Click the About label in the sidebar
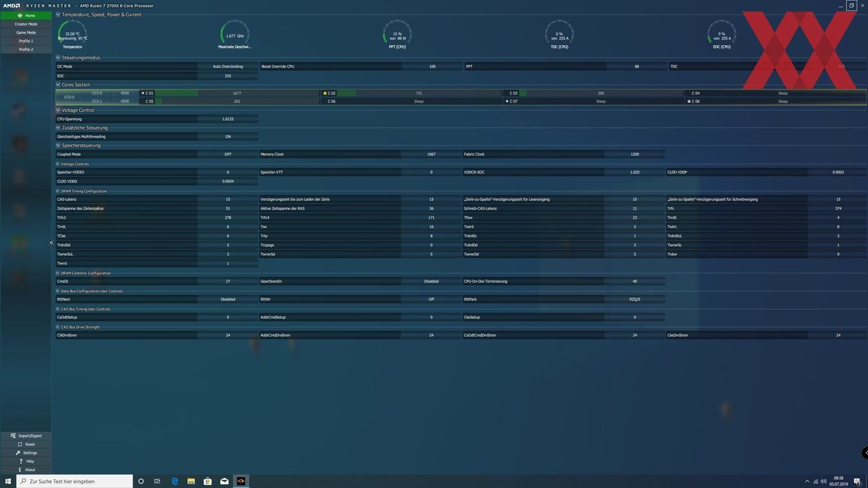 pyautogui.click(x=30, y=470)
